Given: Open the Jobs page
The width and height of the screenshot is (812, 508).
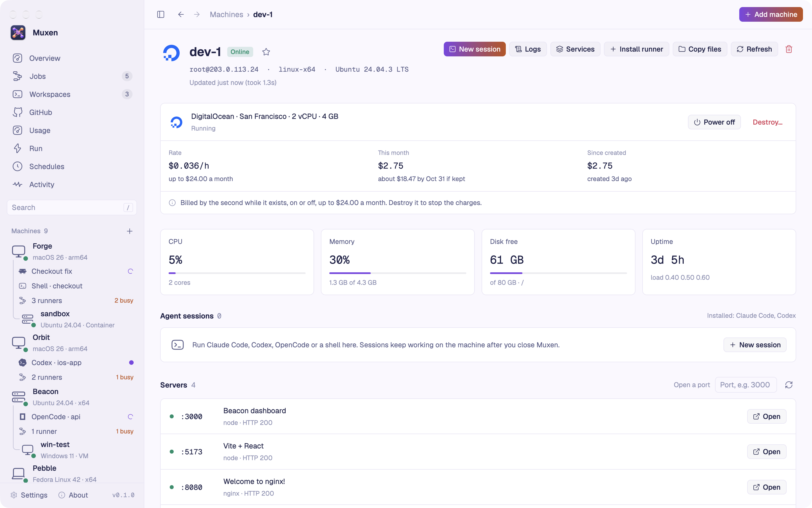Looking at the screenshot, I should click(72, 76).
